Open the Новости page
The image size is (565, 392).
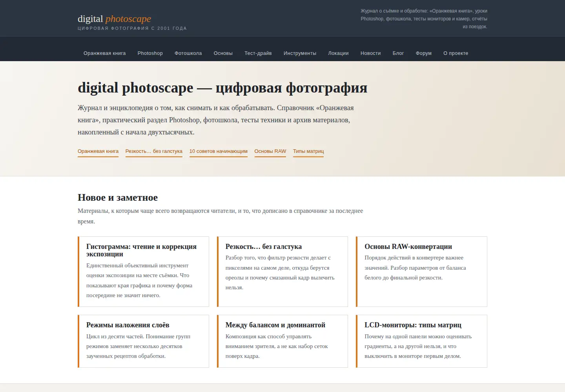[x=371, y=53]
